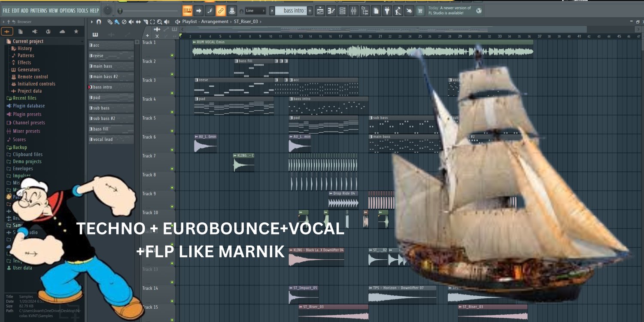Open the Channel rack view

click(x=342, y=11)
